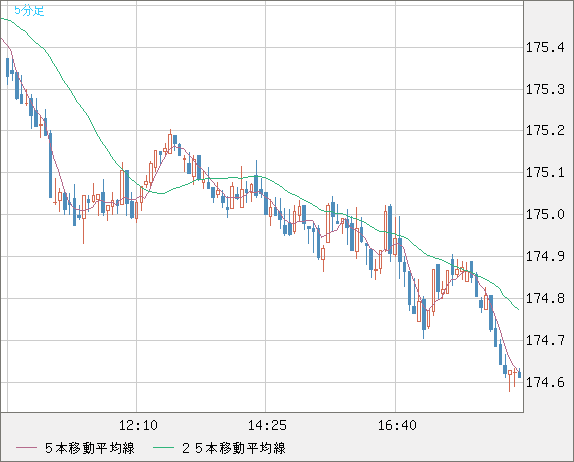Select the 175.0 price axis label

(x=545, y=215)
